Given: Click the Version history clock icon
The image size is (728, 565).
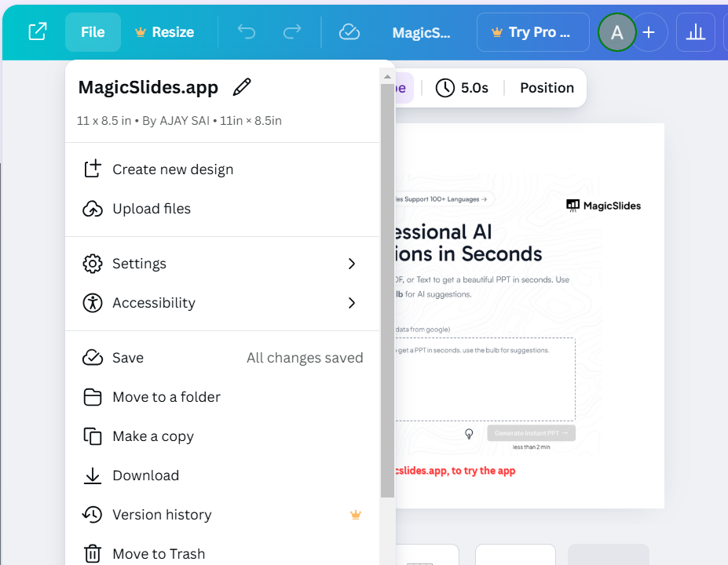Looking at the screenshot, I should [x=93, y=515].
